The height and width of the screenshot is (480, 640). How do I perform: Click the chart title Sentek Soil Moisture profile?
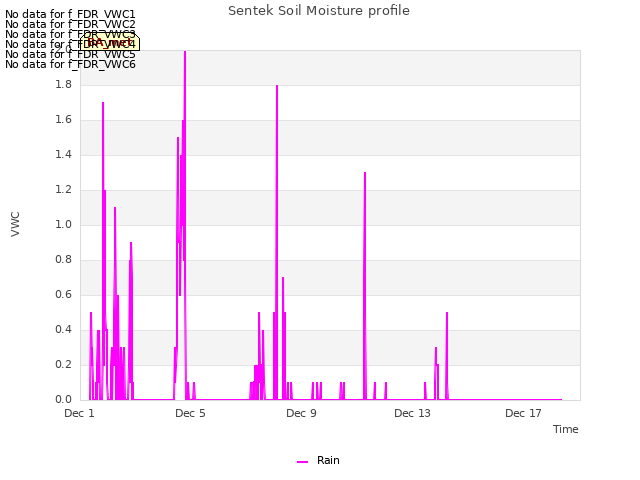click(x=319, y=11)
